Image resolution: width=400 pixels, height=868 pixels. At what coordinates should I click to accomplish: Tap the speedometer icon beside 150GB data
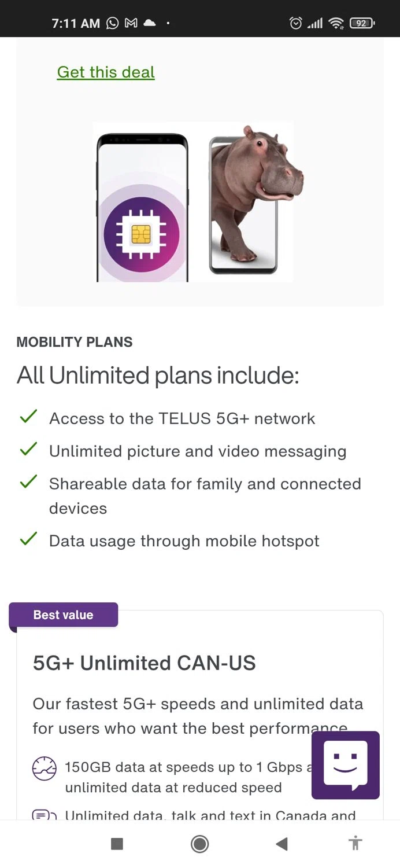pos(45,768)
